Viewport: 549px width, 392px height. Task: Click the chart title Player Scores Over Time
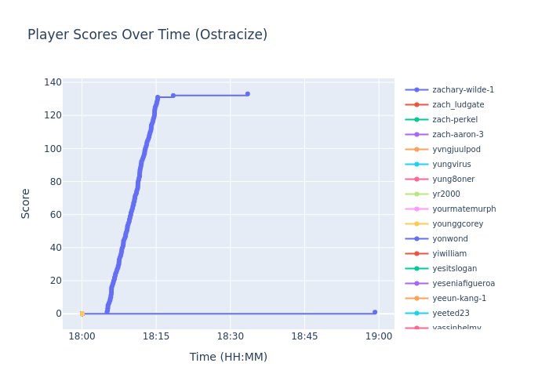coord(147,35)
